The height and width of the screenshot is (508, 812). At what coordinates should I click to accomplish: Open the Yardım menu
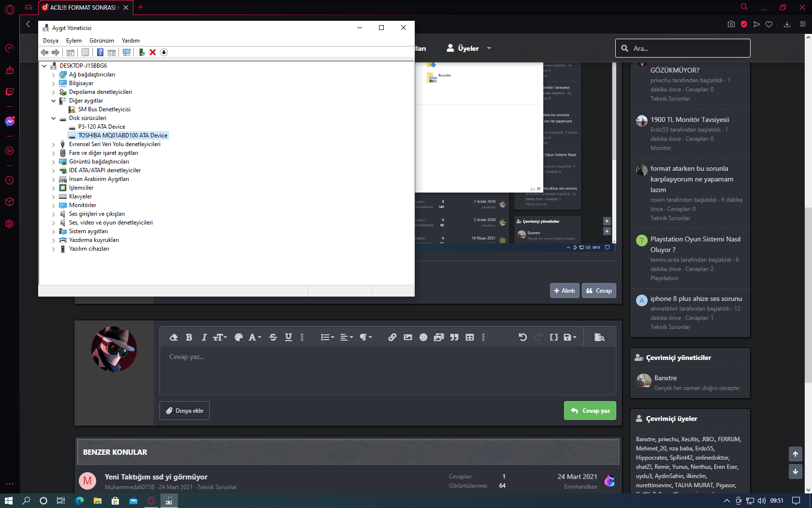[130, 41]
